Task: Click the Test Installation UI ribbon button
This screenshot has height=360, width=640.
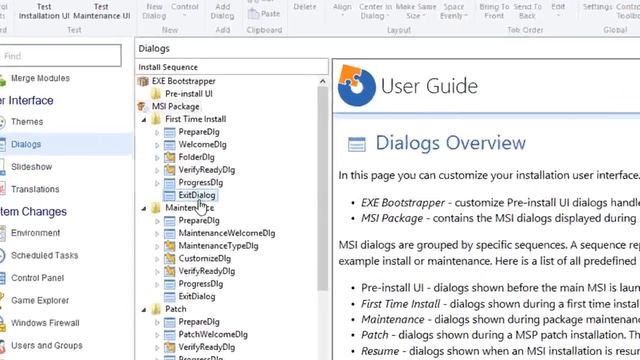Action: (44, 11)
